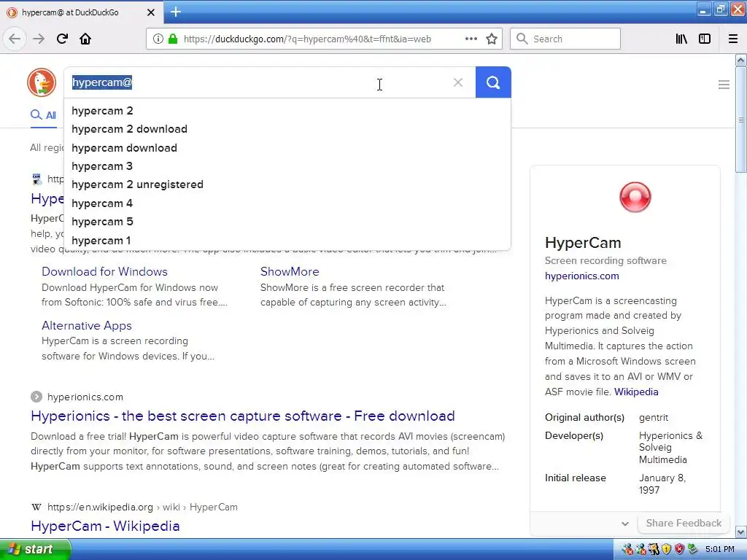
Task: Open the Firefox Library icon
Action: 681,39
